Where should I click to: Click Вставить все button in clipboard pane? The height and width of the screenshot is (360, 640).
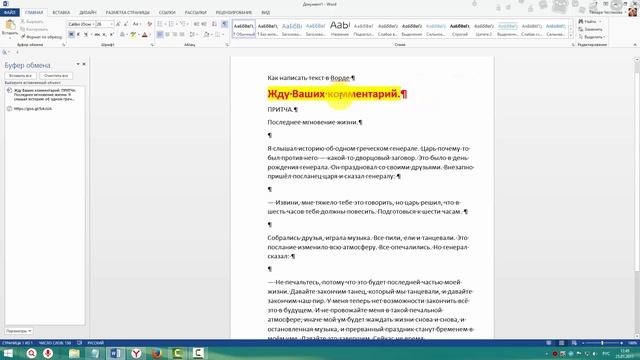pyautogui.click(x=20, y=76)
